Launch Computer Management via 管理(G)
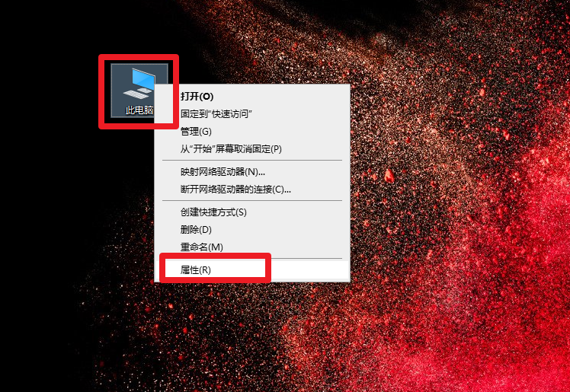This screenshot has height=392, width=570. click(252, 131)
